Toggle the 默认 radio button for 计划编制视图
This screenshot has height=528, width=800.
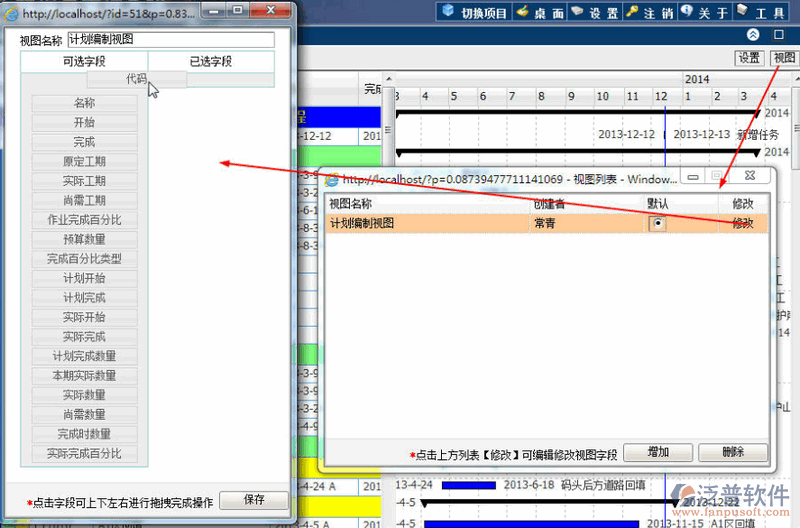point(658,223)
